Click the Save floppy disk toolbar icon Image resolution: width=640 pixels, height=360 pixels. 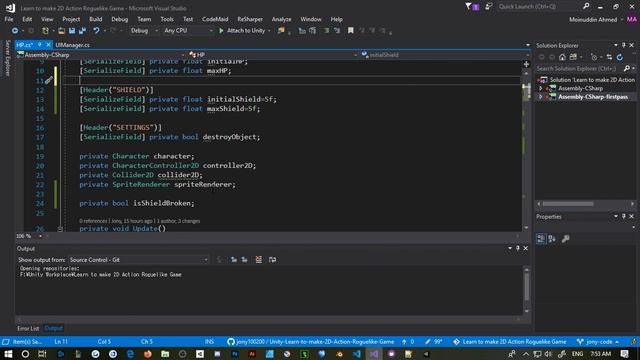(x=72, y=31)
